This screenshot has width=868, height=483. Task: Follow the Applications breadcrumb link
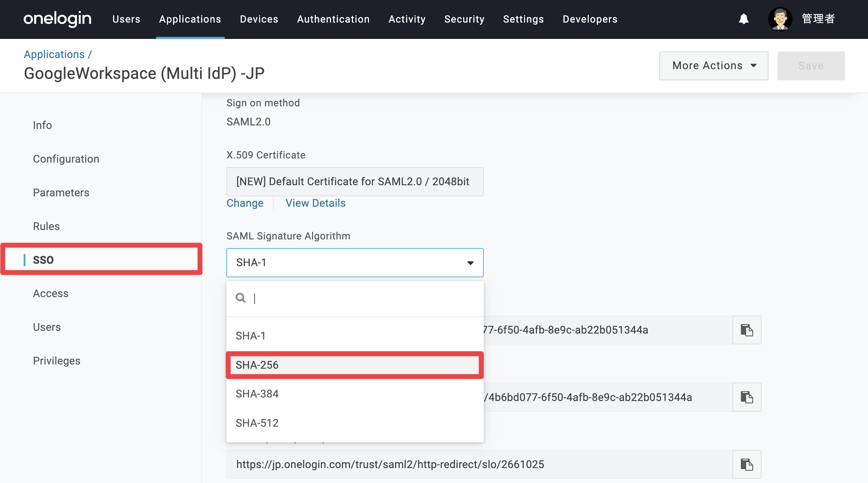pos(54,54)
